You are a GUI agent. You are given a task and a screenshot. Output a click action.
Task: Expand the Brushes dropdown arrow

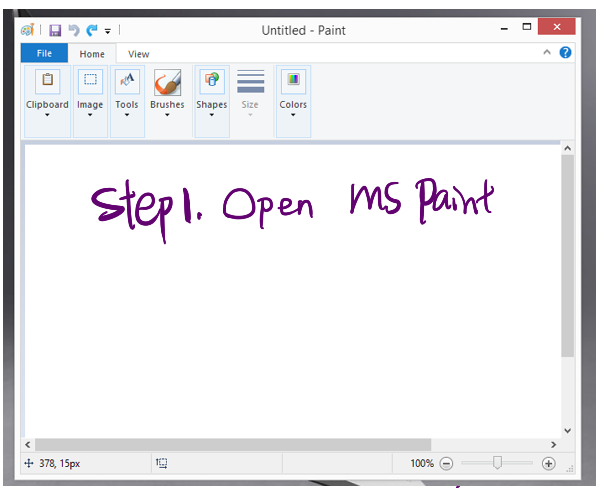(167, 115)
